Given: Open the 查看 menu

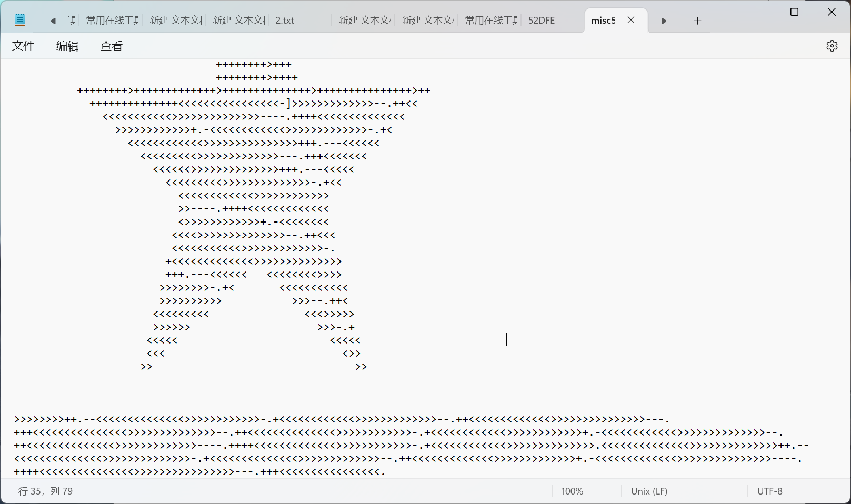Looking at the screenshot, I should 112,46.
